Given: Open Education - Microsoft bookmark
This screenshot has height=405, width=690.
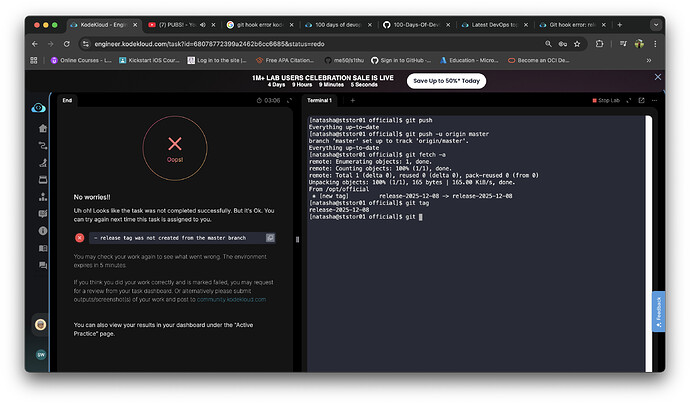Looking at the screenshot, I should pyautogui.click(x=469, y=61).
